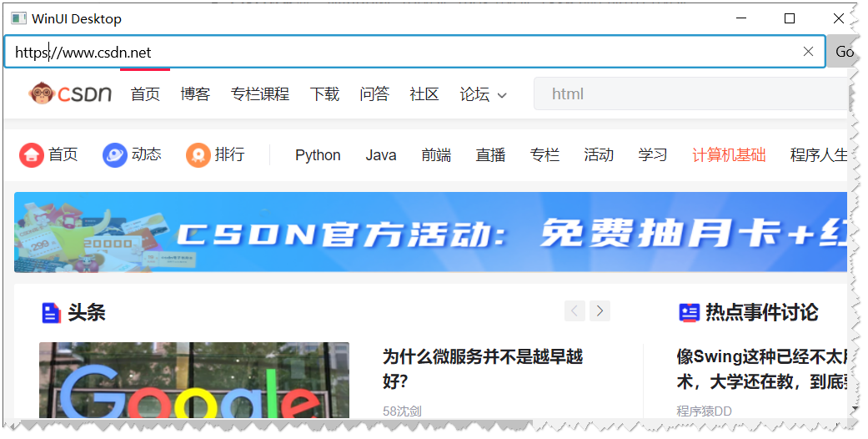The image size is (868, 439).
Task: Click the CSDN官方活动 banner
Action: pos(431,232)
